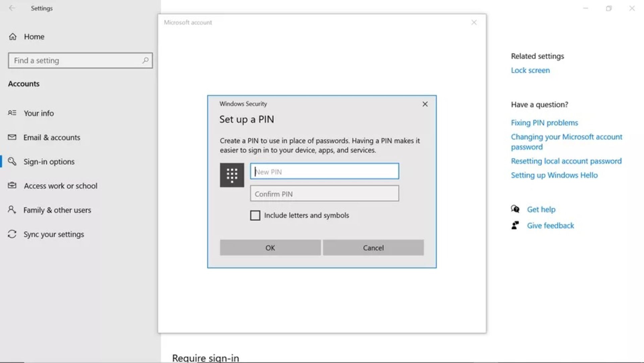
Task: Click the PIN keypad icon
Action: (232, 175)
